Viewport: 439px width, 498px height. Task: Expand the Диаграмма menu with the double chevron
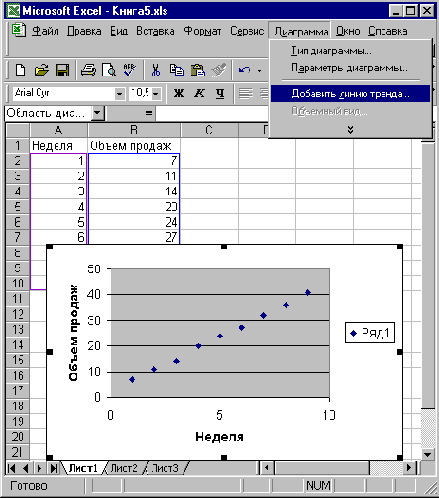click(x=350, y=130)
